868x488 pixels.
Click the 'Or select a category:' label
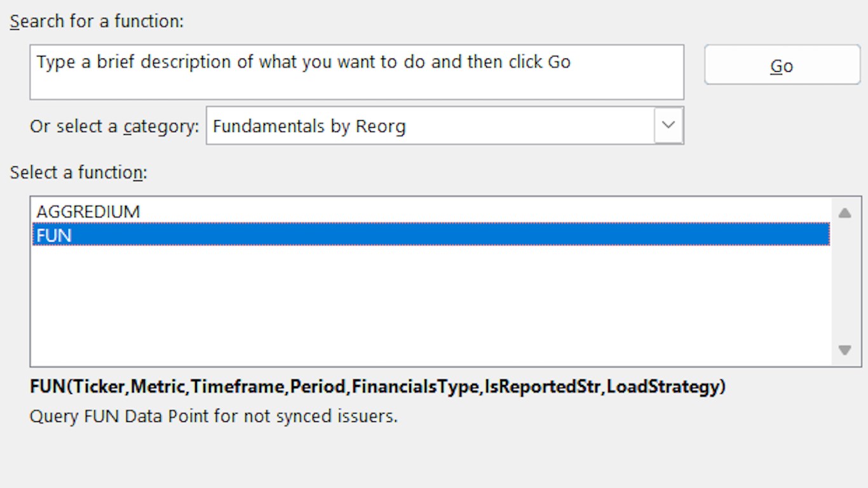point(114,126)
